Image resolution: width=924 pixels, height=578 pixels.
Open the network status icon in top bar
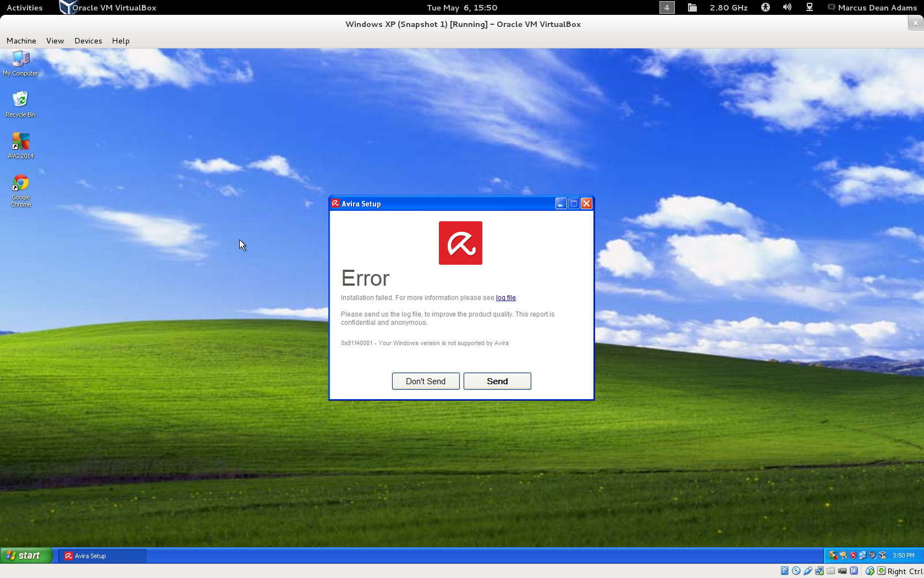tap(810, 7)
